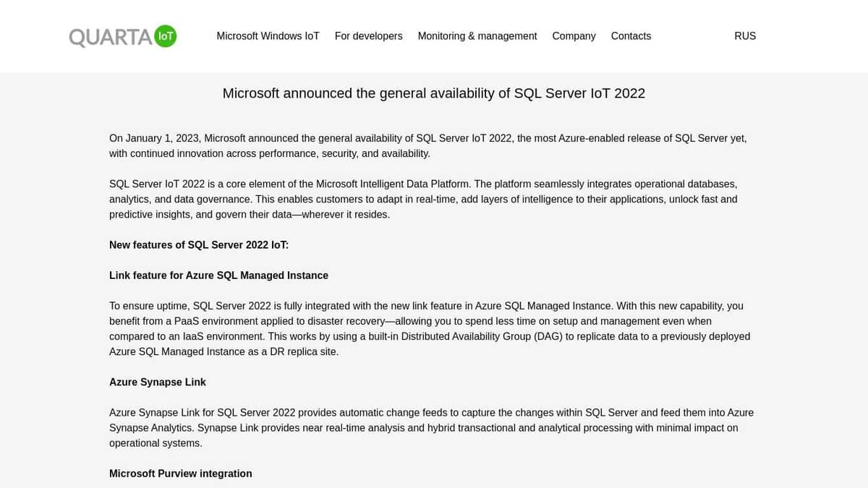This screenshot has height=488, width=868.
Task: Select the heading New features of SQL Server 2022 IoT
Action: (198, 245)
